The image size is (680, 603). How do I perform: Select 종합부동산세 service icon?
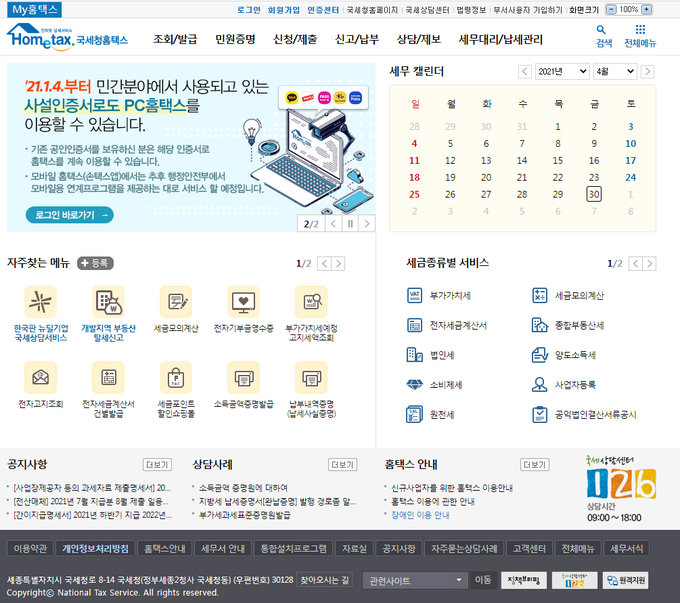click(540, 325)
